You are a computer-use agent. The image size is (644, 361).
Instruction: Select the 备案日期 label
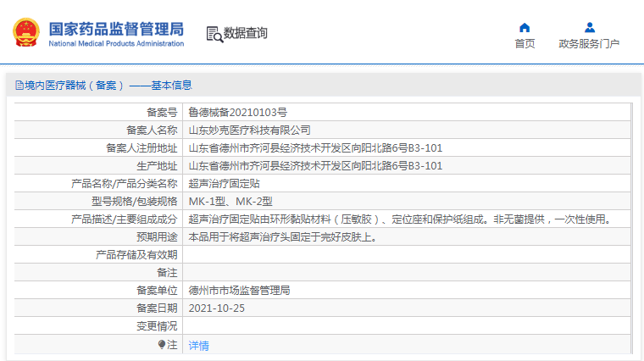coord(157,308)
